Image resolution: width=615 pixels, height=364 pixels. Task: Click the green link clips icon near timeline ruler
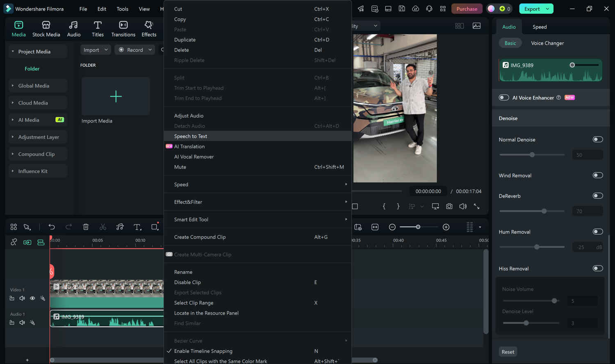(27, 242)
